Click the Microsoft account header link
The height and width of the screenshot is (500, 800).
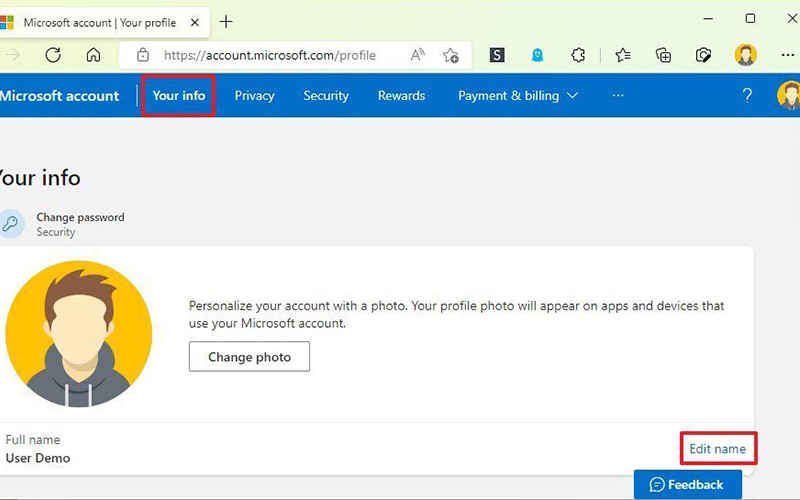tap(59, 95)
